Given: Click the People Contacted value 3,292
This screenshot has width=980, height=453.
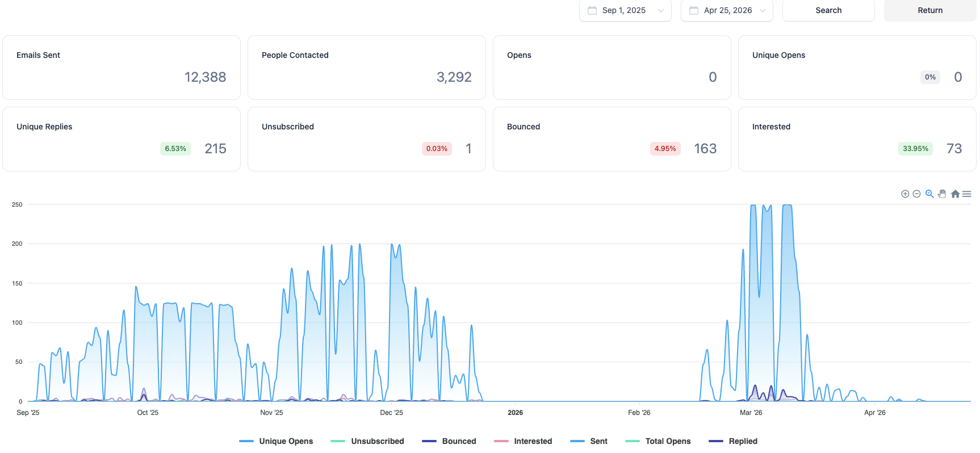Looking at the screenshot, I should point(454,77).
